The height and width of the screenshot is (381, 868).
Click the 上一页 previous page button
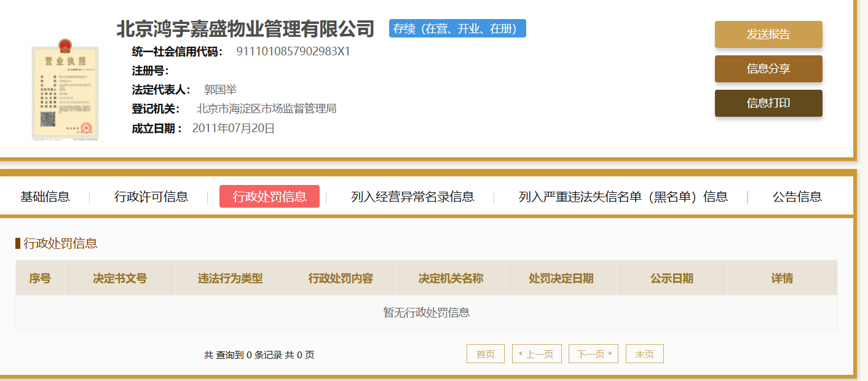pos(537,354)
